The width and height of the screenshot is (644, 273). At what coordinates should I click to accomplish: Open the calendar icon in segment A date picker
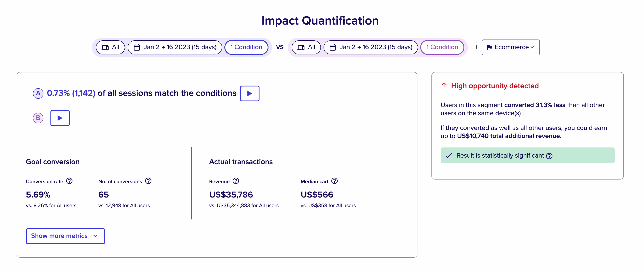[137, 47]
